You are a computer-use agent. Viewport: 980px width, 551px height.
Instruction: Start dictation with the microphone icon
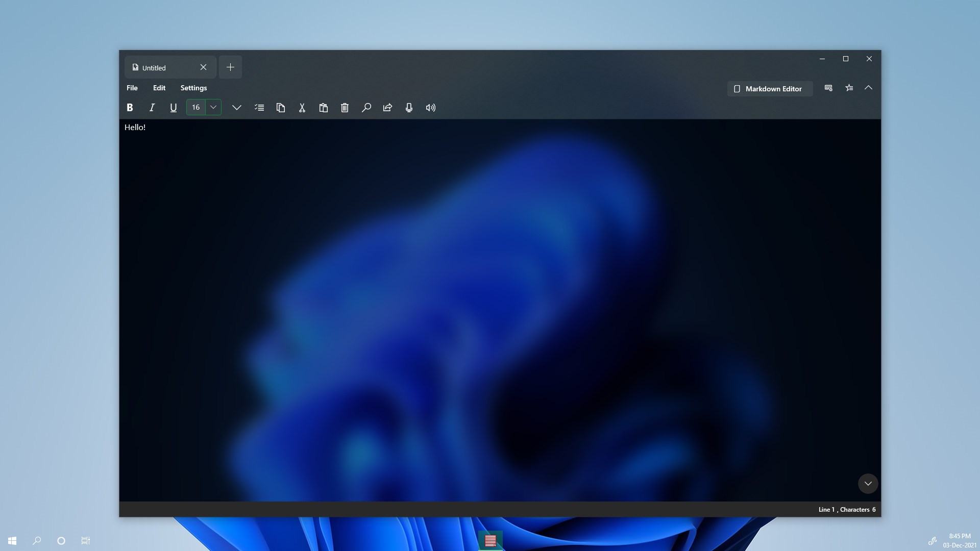(409, 108)
